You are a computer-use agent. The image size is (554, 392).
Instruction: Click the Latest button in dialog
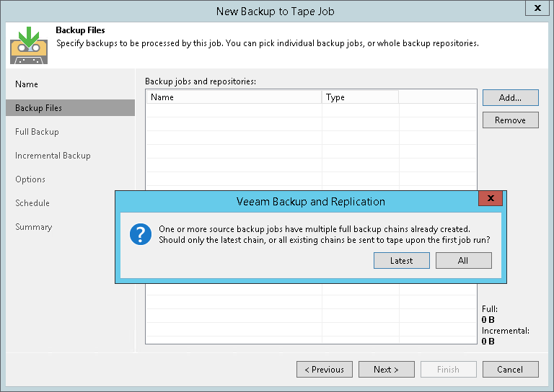[x=402, y=260]
